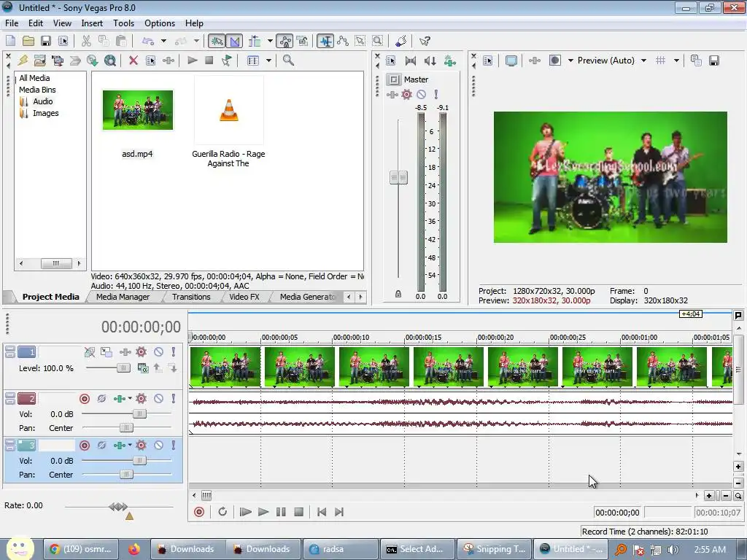Toggle Lock Envelopes to Events button
The height and width of the screenshot is (560, 747).
[285, 42]
